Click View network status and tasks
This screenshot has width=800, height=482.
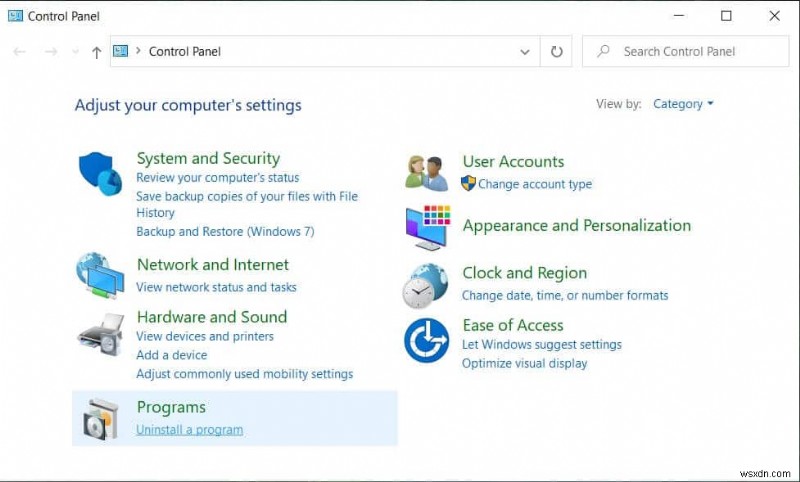tap(216, 287)
